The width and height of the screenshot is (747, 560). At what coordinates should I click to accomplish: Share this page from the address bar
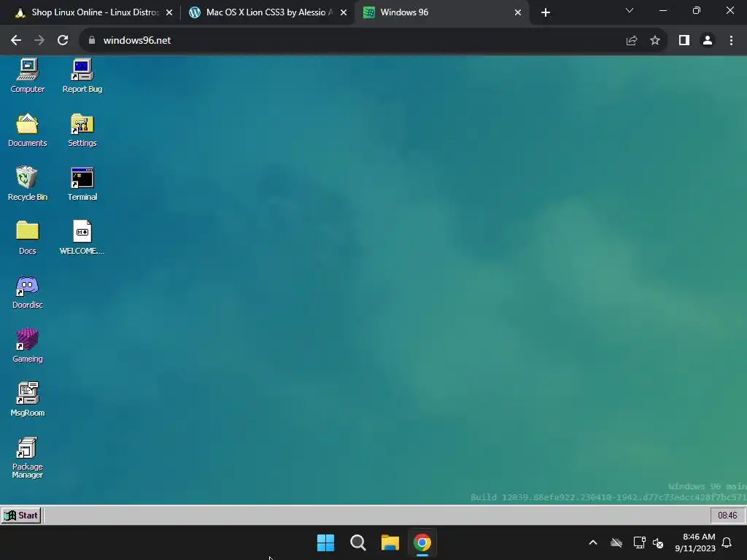pyautogui.click(x=632, y=41)
